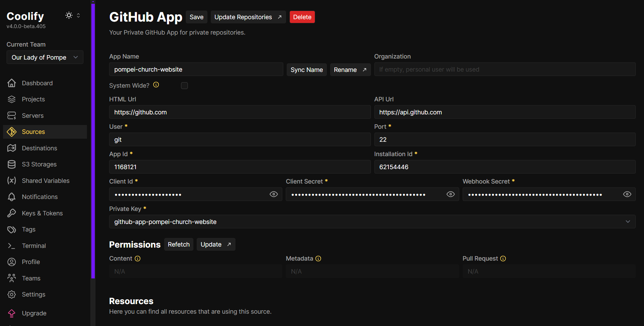644x326 pixels.
Task: Click the Organization input field
Action: (505, 70)
